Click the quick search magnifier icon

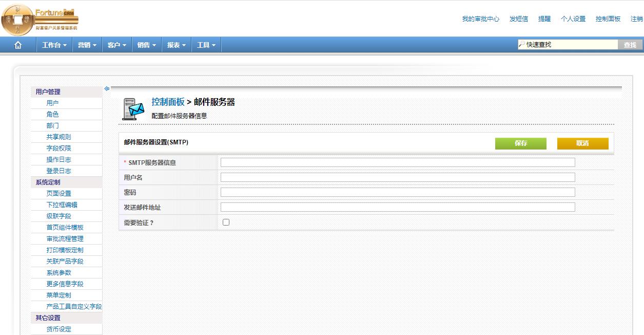pyautogui.click(x=522, y=45)
